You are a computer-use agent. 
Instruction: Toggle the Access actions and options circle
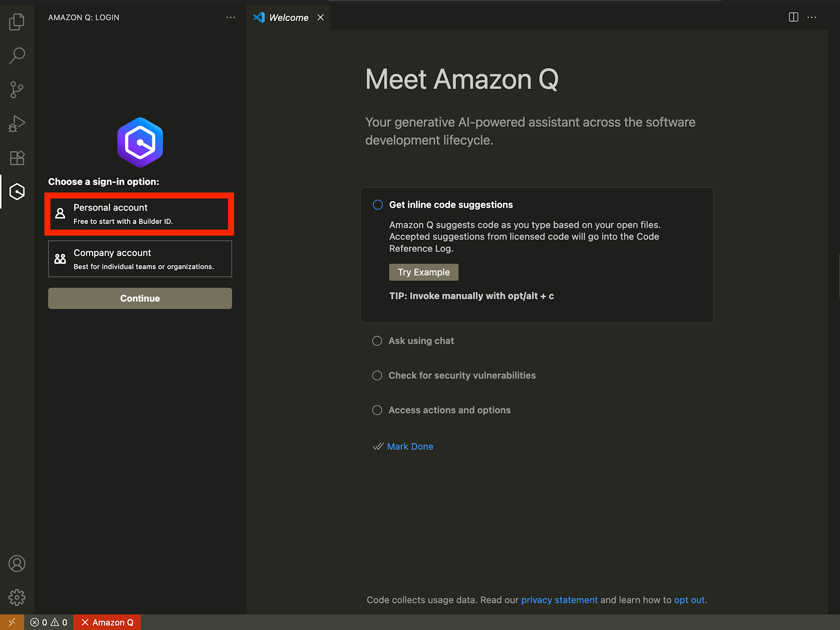pyautogui.click(x=377, y=410)
